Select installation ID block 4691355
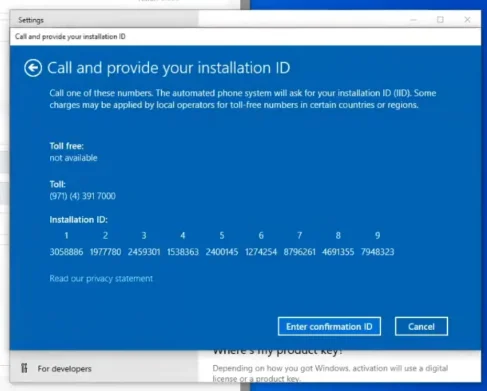This screenshot has width=487, height=391. click(x=338, y=252)
